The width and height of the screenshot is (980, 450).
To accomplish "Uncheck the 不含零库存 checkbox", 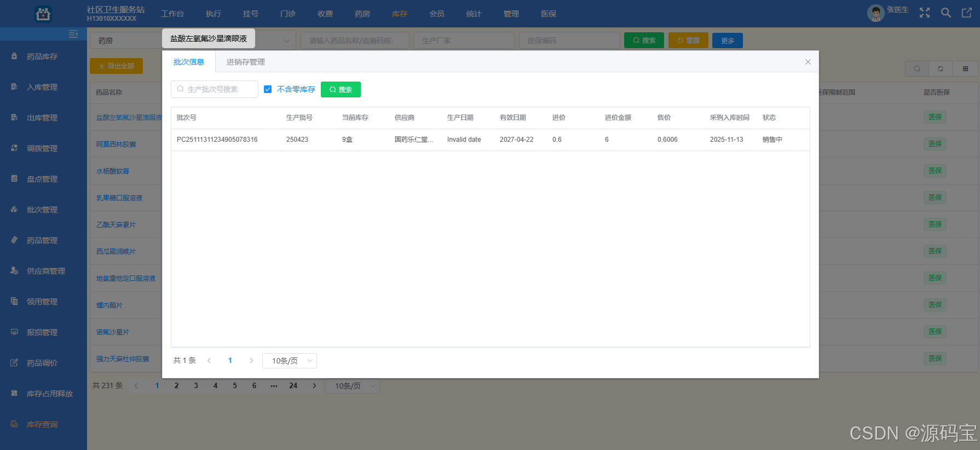I will [x=268, y=89].
